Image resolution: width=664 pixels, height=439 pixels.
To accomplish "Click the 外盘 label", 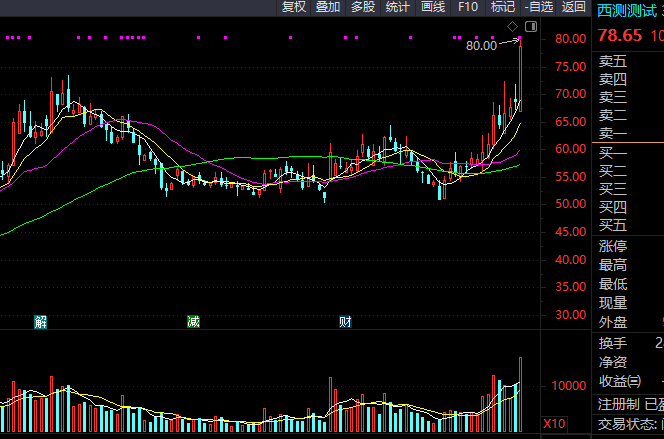I will click(613, 323).
